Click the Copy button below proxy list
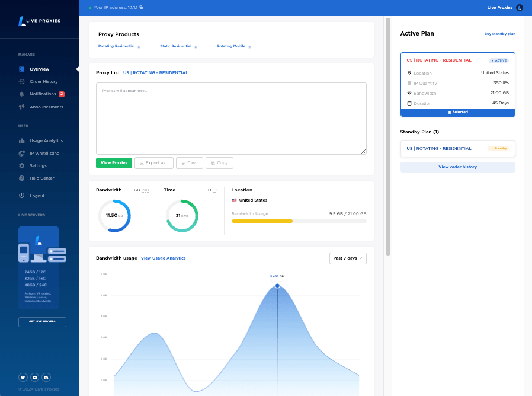 point(220,163)
